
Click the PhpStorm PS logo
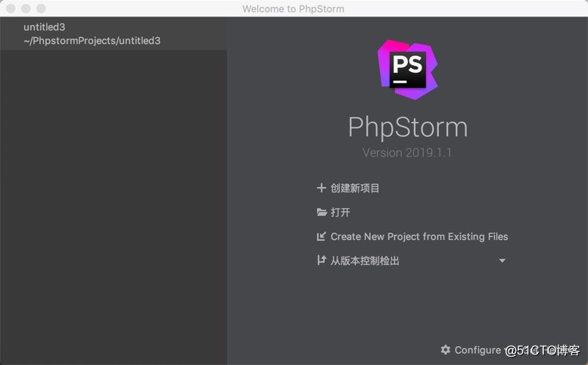408,70
